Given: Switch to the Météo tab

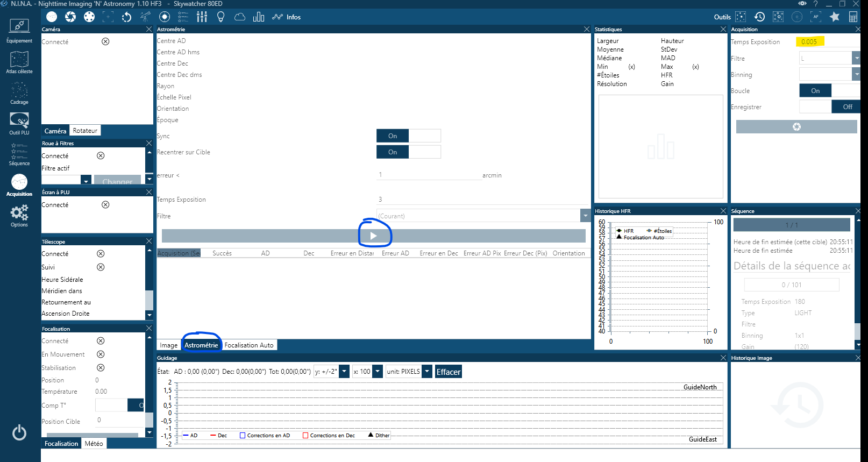Looking at the screenshot, I should (94, 444).
